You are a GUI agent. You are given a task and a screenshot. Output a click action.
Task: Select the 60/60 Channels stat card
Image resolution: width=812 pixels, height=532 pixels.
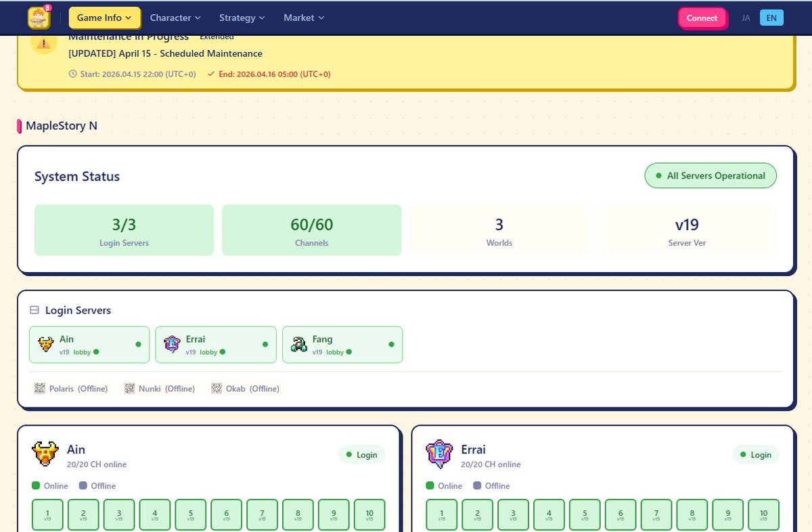(x=312, y=231)
